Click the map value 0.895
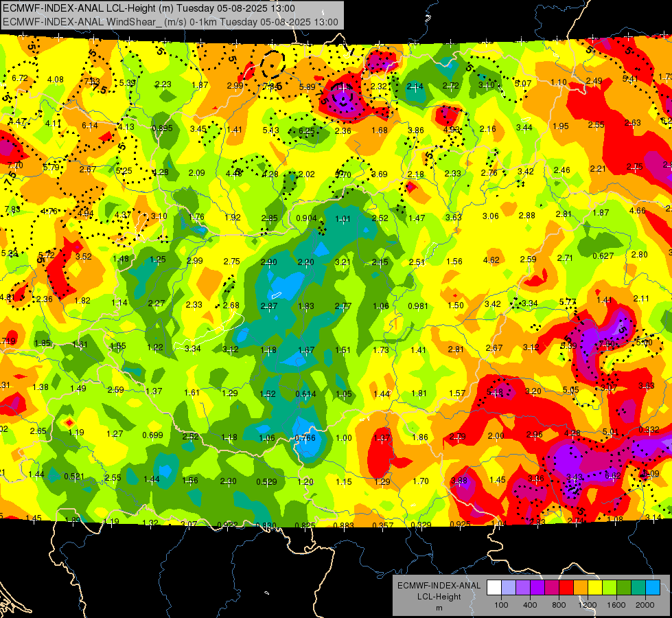This screenshot has width=672, height=618. 163,128
